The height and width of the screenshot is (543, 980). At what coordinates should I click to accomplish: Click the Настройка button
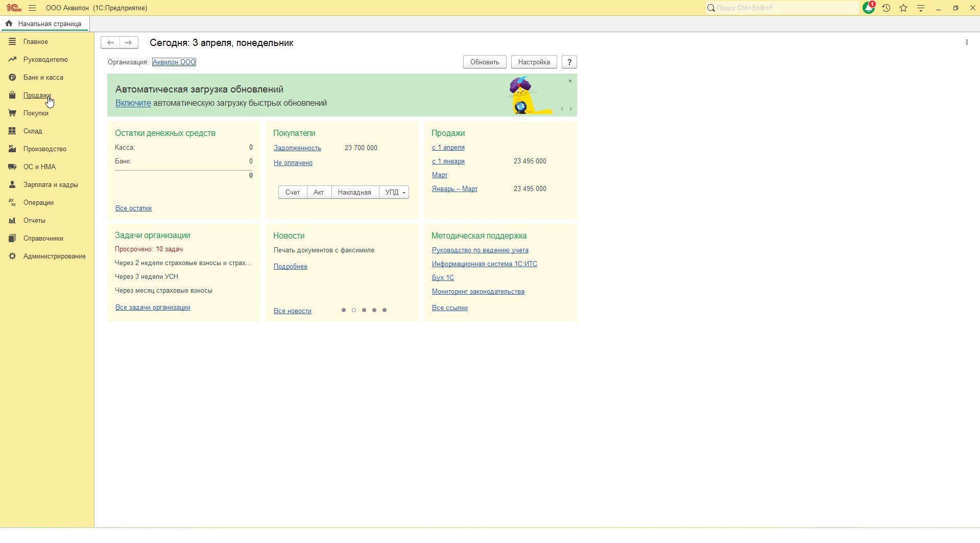(534, 62)
